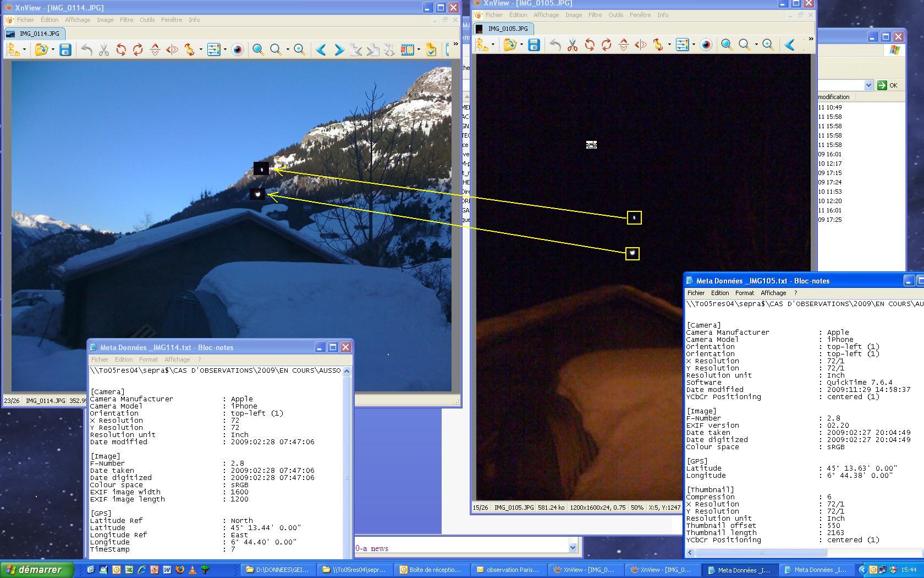Image resolution: width=924 pixels, height=578 pixels.
Task: Click rotate left icon in IMG_0105 window
Action: pos(590,45)
